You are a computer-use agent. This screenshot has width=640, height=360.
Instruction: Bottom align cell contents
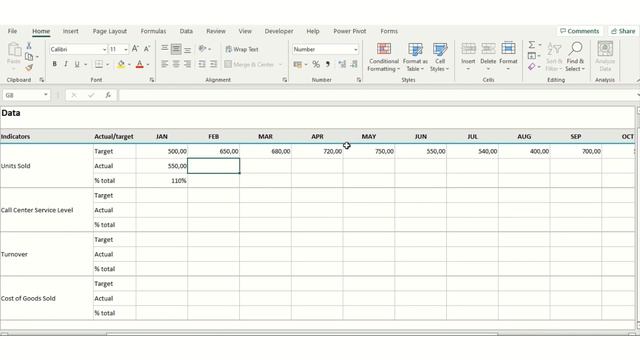click(x=187, y=49)
